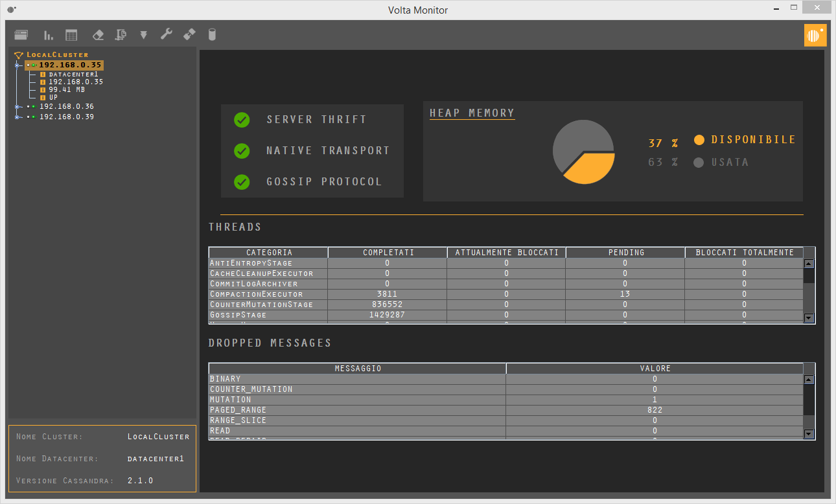Click the gray Usata legend dot

(699, 163)
